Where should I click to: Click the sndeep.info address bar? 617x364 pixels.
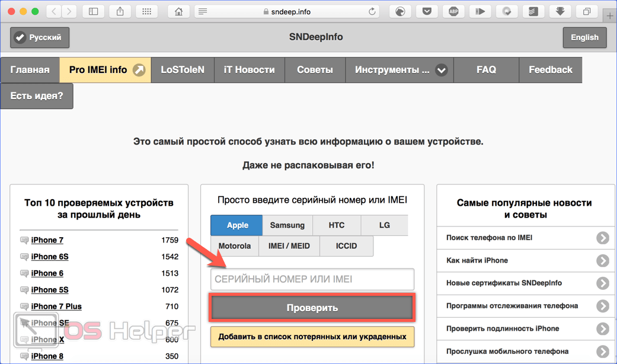point(287,11)
